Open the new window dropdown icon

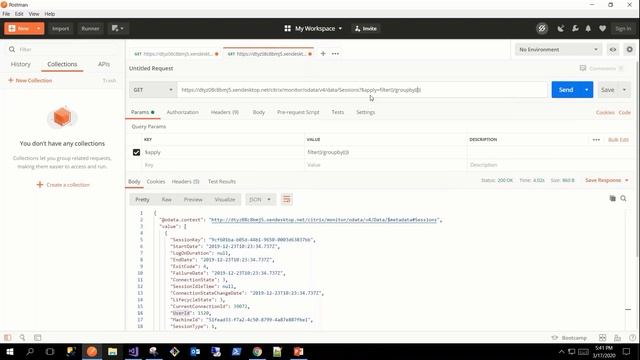coord(118,29)
